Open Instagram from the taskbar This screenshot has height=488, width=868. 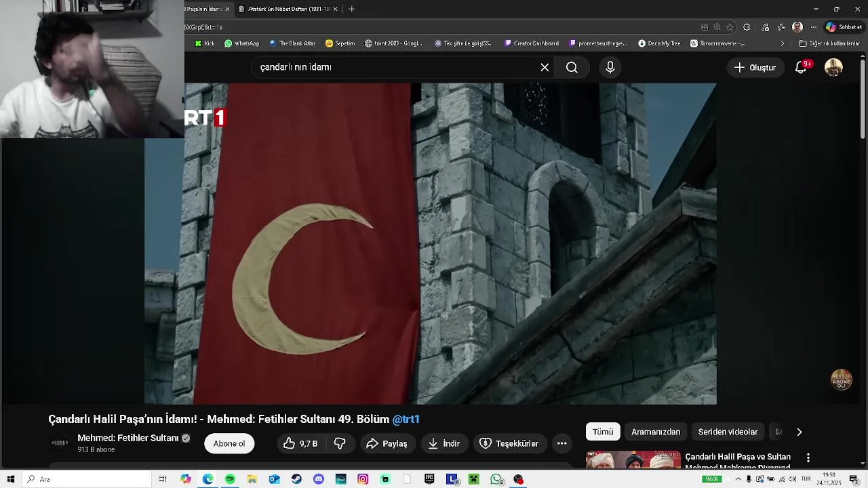click(x=363, y=479)
